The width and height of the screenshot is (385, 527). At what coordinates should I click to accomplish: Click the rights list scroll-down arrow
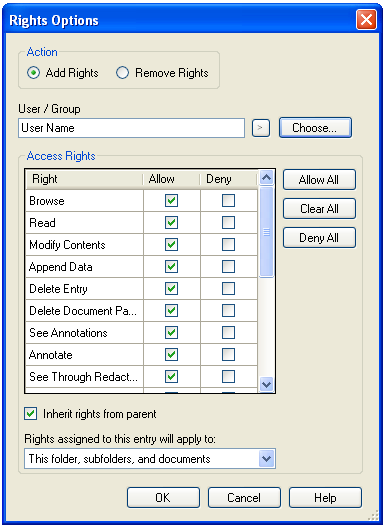[x=266, y=384]
